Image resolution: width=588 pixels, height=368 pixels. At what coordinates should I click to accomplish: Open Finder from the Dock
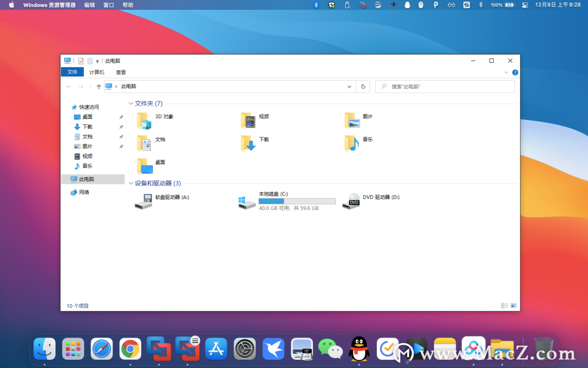pyautogui.click(x=45, y=349)
